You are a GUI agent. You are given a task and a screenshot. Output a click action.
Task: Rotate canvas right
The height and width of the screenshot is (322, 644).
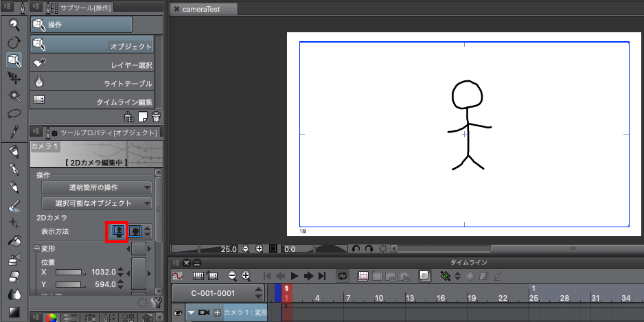click(x=369, y=249)
